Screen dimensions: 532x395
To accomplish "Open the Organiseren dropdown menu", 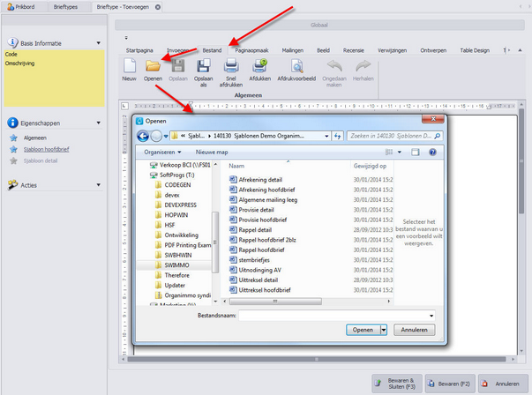I will (162, 152).
